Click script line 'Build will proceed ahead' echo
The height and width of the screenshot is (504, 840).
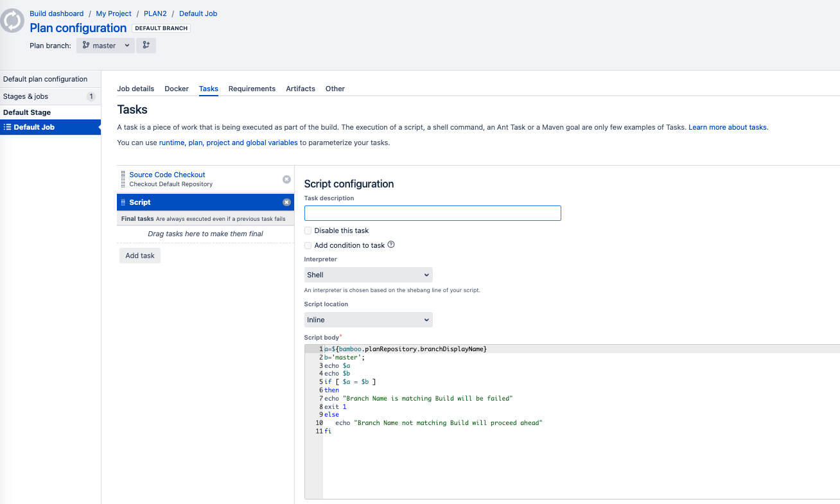coord(439,423)
